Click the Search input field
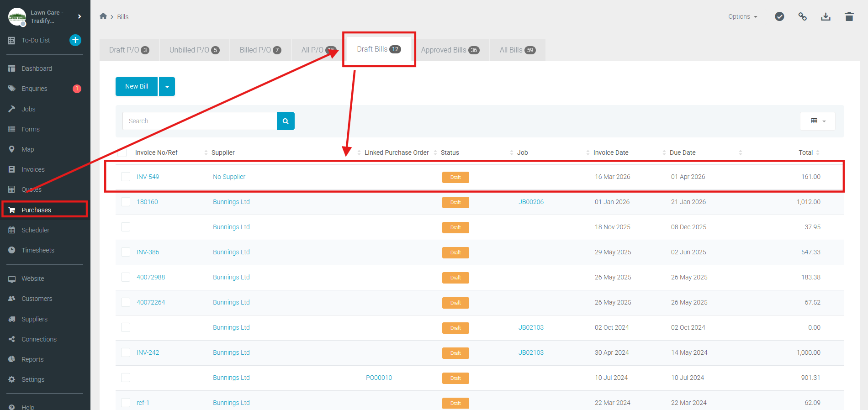Image resolution: width=868 pixels, height=410 pixels. point(200,121)
